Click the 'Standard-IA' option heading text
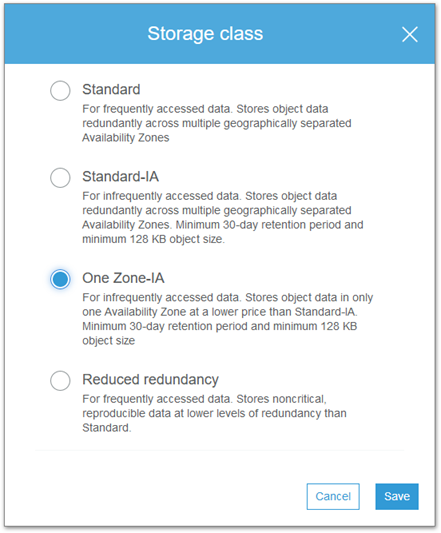441x533 pixels. click(x=121, y=177)
